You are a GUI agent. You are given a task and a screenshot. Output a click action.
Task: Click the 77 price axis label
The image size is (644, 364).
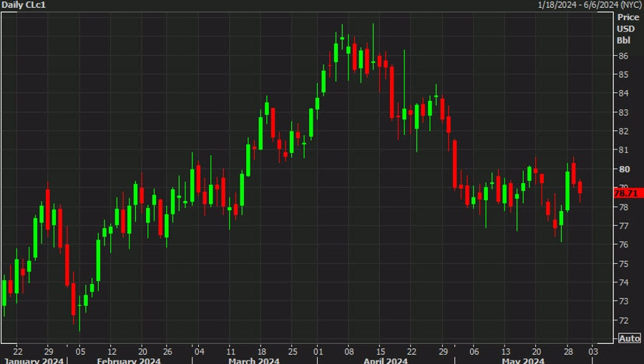[x=623, y=226]
